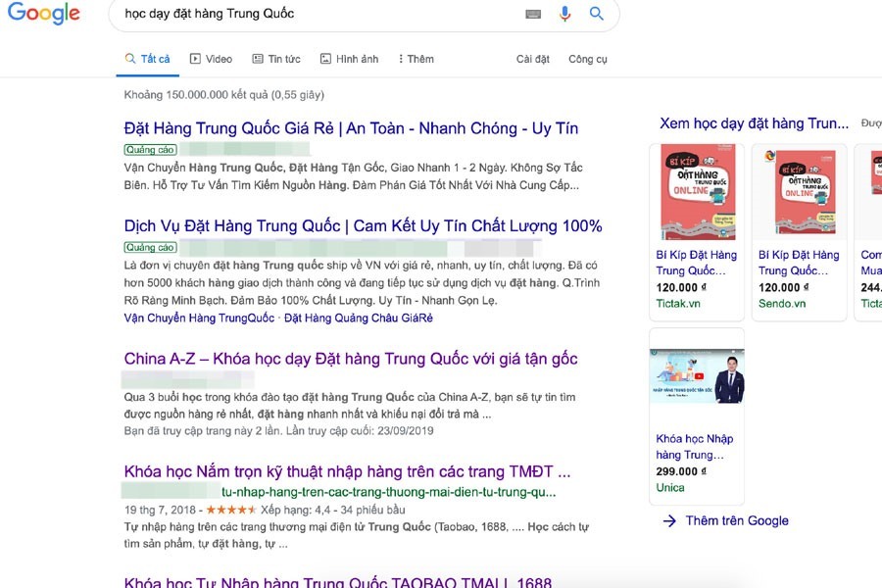Click the Google logo
882x588 pixels.
point(44,14)
